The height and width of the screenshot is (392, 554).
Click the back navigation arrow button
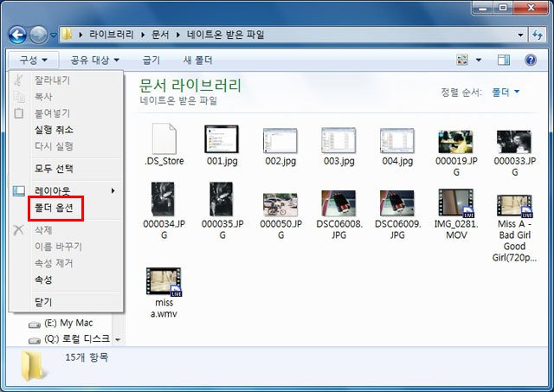coord(18,35)
